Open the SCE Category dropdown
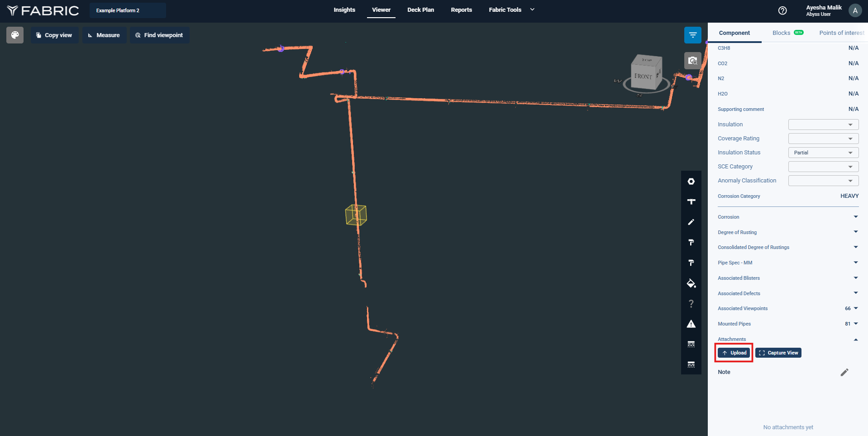 pos(823,167)
